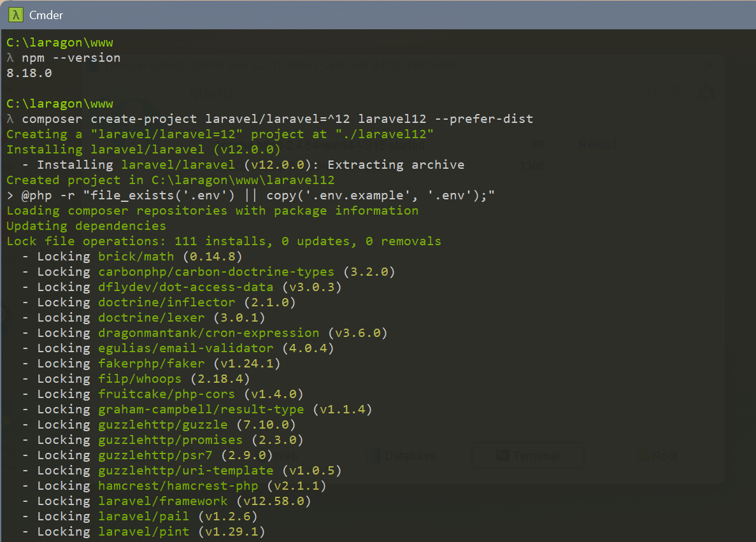Click the 'egulias/email-validator' package name
756x542 pixels.
[185, 348]
